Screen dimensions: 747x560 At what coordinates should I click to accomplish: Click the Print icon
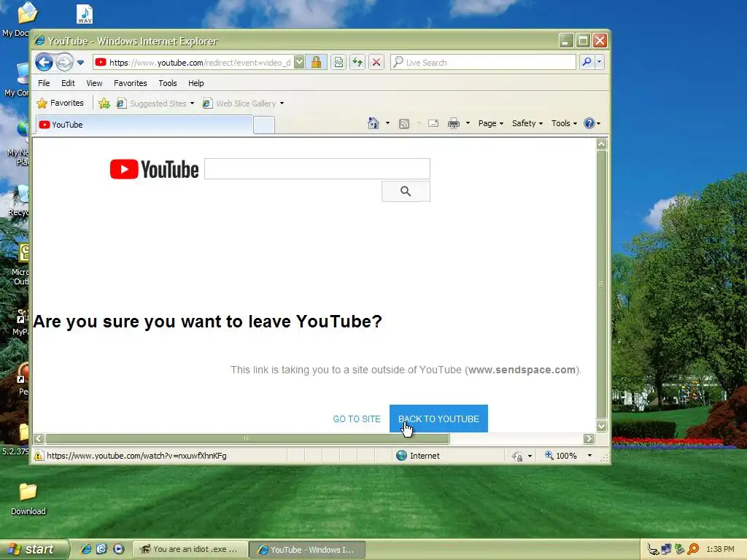click(454, 124)
